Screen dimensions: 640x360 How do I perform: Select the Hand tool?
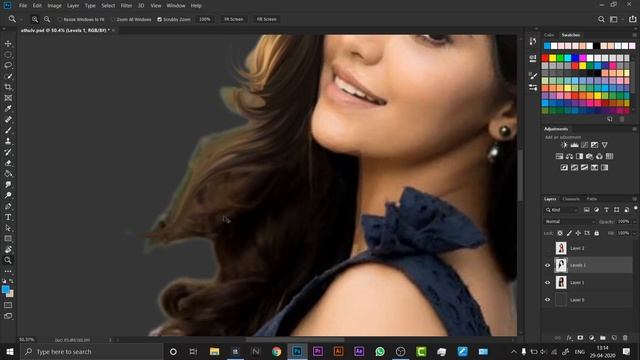click(x=8, y=249)
